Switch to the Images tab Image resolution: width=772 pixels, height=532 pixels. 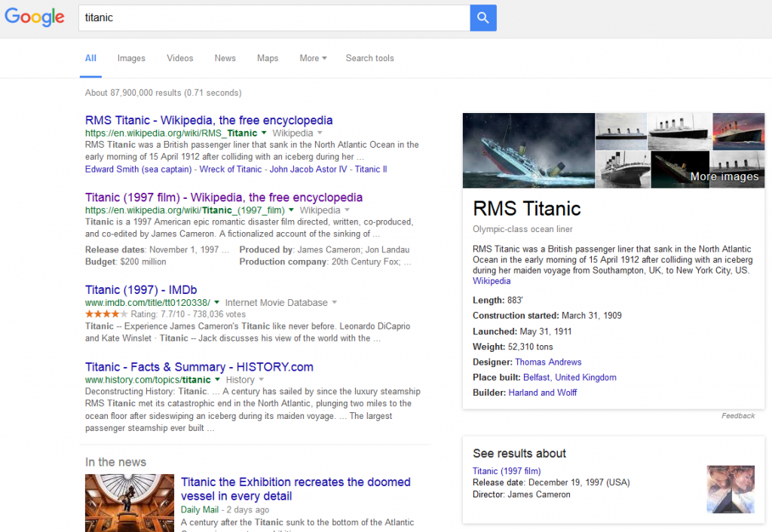[131, 58]
